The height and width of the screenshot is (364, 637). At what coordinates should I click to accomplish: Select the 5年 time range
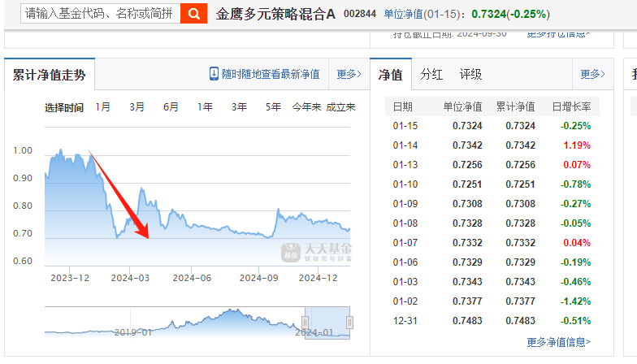273,107
